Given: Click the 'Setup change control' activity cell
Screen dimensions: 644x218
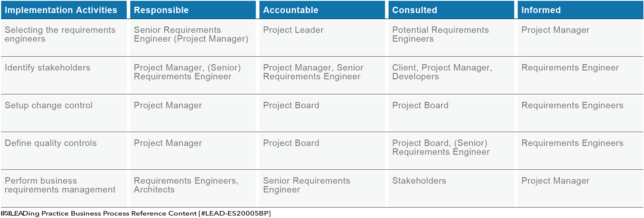Looking at the screenshot, I should click(64, 113).
